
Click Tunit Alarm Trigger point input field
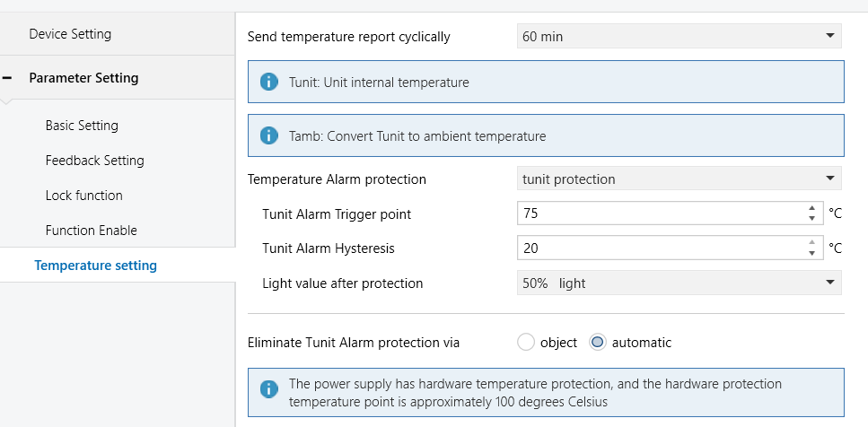[x=660, y=213]
